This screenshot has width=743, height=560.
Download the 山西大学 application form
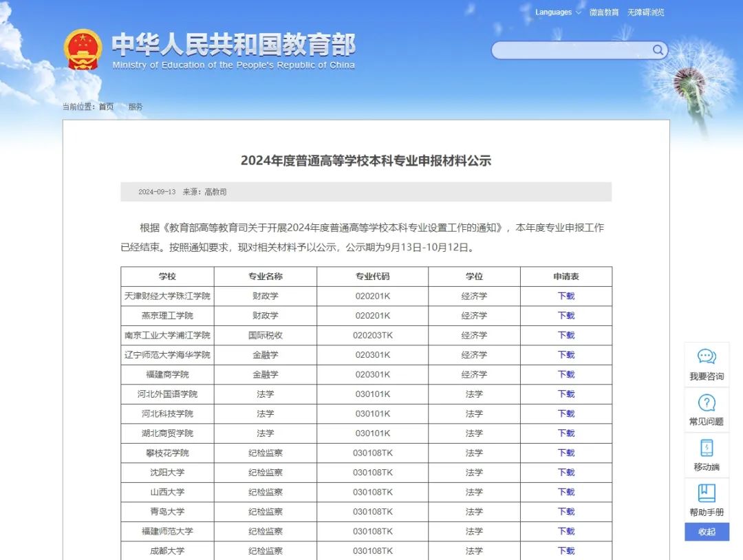(x=566, y=493)
